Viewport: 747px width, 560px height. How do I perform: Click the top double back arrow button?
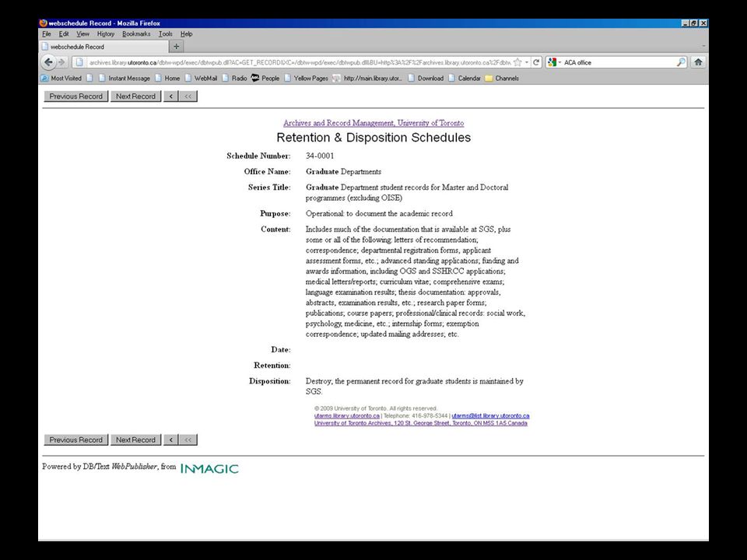(x=188, y=96)
